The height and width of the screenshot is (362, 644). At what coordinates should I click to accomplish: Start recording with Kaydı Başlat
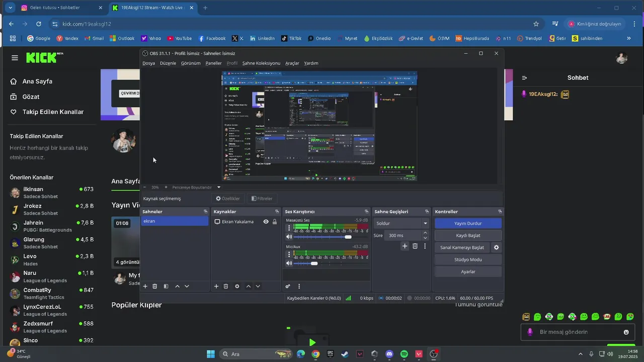[468, 235]
